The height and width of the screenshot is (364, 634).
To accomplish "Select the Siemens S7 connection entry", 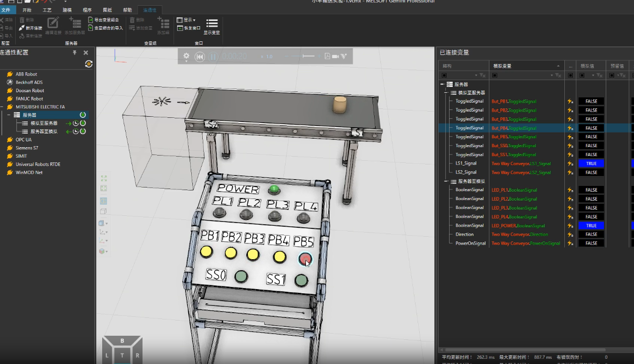I will [x=27, y=148].
